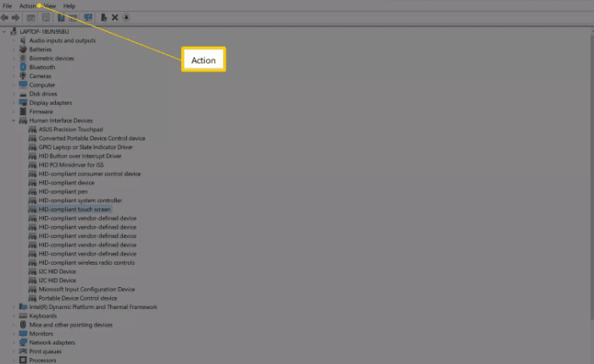Open the View menu
Screen dimensions: 594x364
pos(50,6)
